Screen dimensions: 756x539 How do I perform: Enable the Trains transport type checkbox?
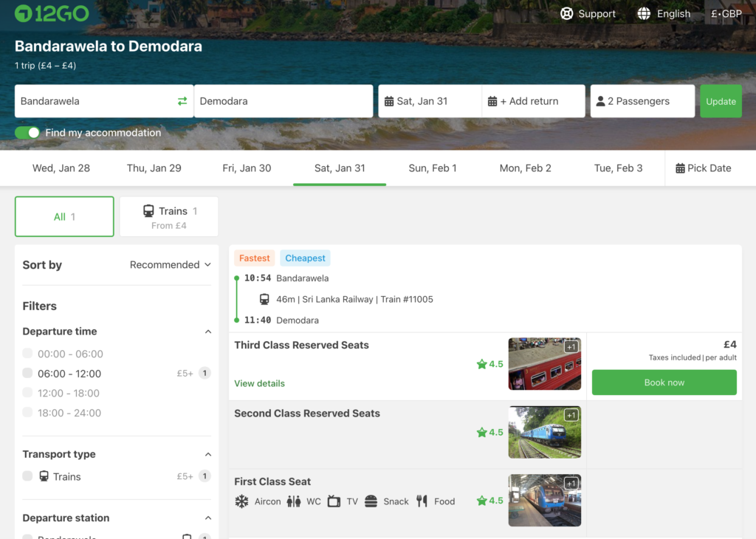(27, 476)
